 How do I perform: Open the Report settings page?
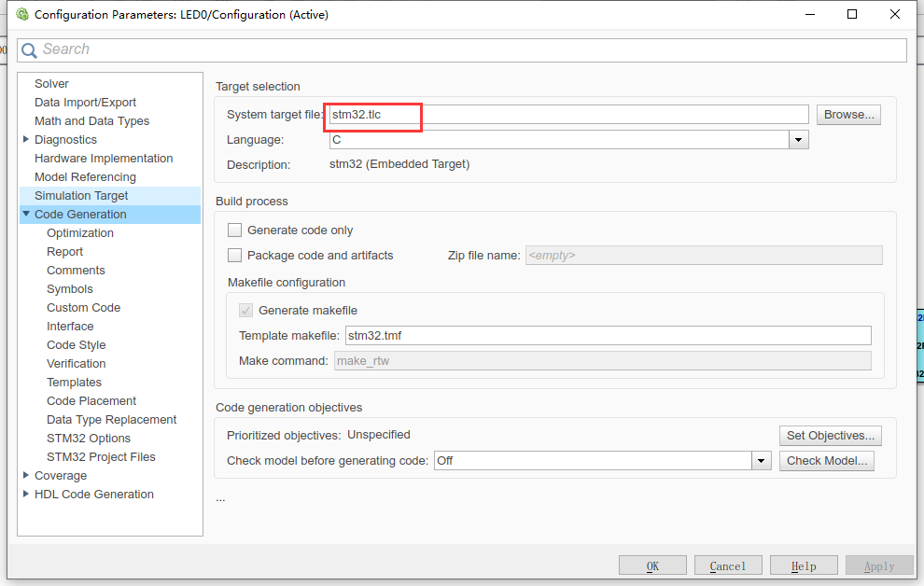pos(64,252)
